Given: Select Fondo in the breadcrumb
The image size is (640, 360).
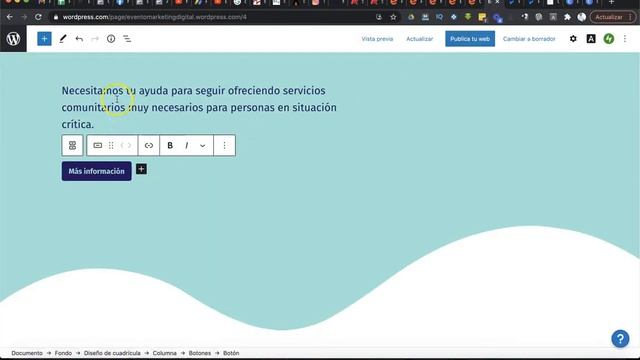Looking at the screenshot, I should click(x=63, y=353).
